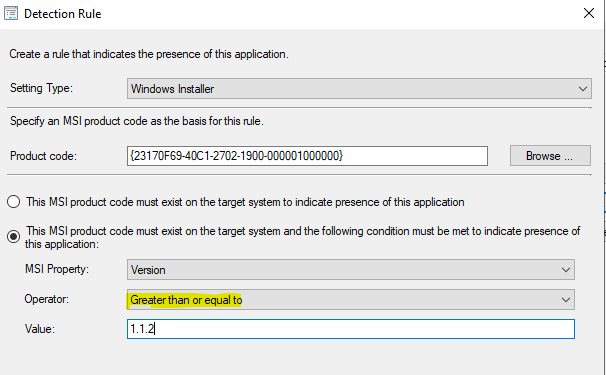Open the Setting Type dropdown

pos(359,89)
